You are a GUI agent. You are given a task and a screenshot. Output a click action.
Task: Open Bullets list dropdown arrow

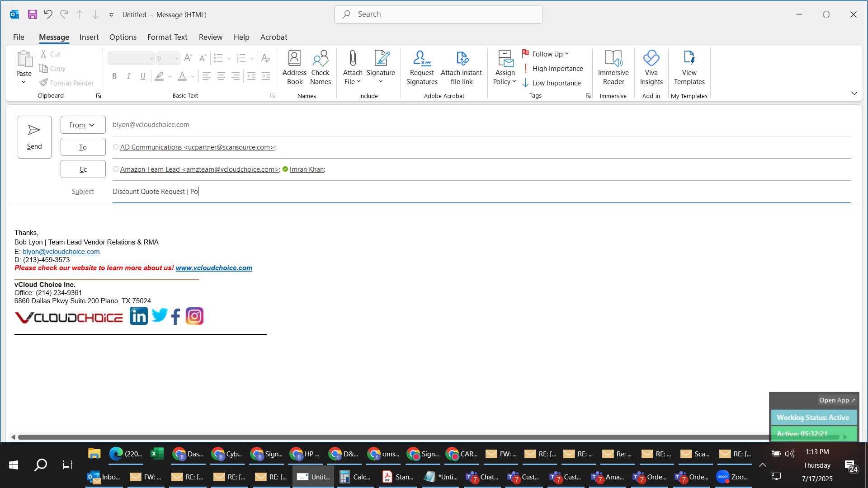tap(229, 58)
